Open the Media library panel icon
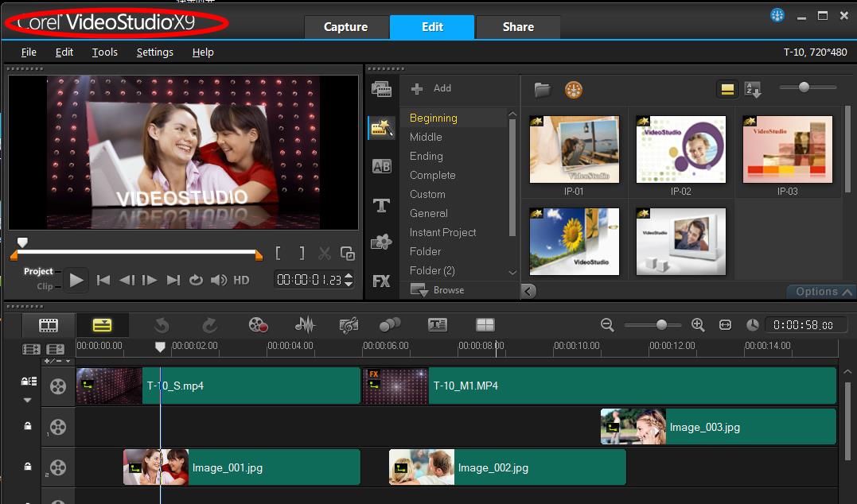The image size is (857, 504). [381, 88]
